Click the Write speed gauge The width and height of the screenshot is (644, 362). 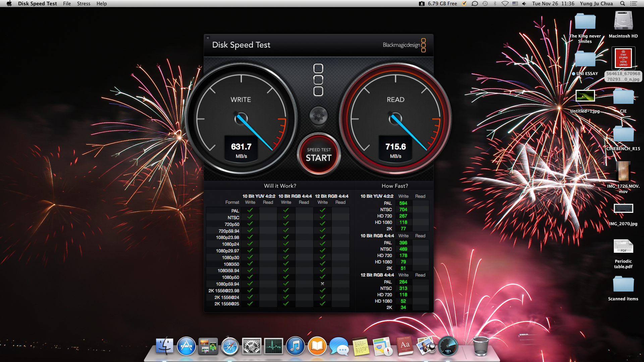(x=241, y=119)
